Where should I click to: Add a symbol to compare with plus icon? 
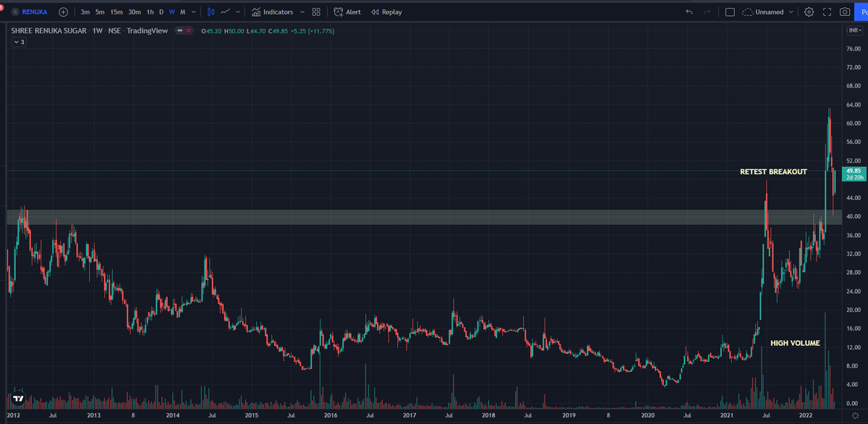coord(64,12)
